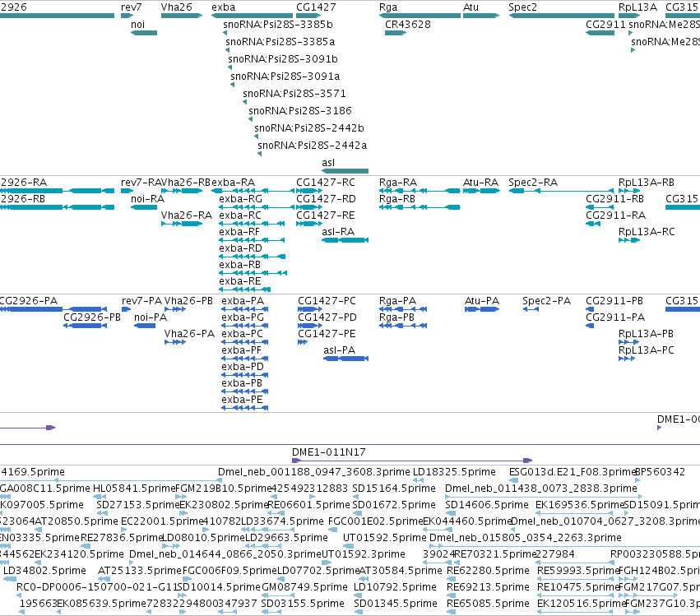
Task: Select the SD14606.5prime EST label
Action: 487,505
